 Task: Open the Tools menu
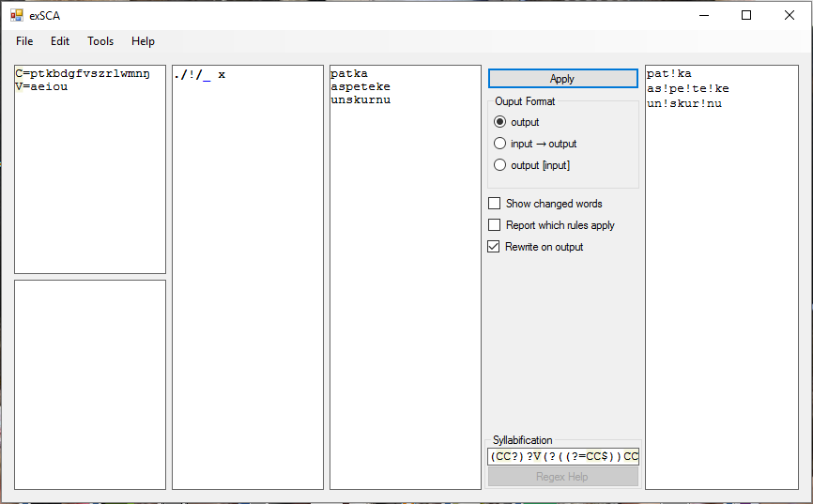[100, 41]
